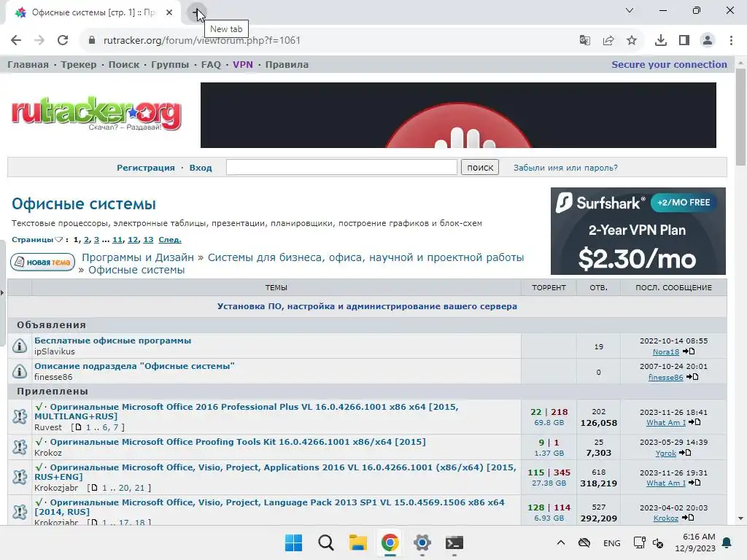The height and width of the screenshot is (560, 747).
Task: Click Забыли имя или пароль link
Action: [x=565, y=168]
